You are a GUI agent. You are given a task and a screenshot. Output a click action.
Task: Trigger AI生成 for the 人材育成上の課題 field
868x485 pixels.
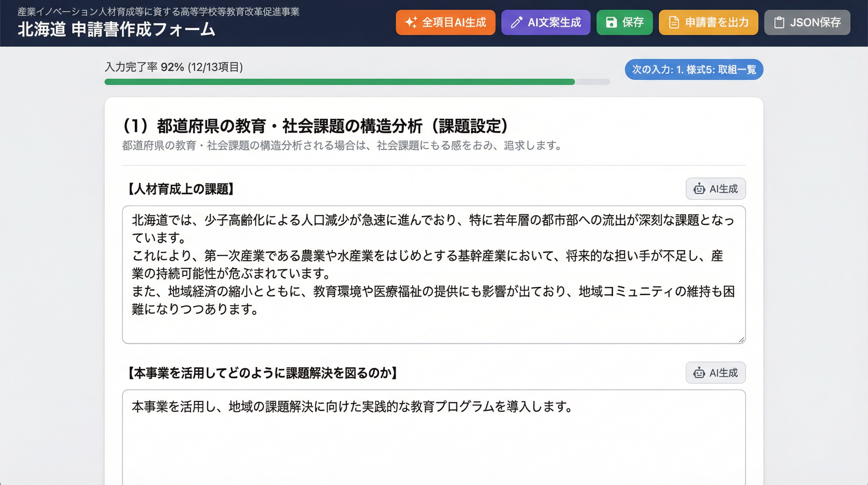(x=716, y=189)
